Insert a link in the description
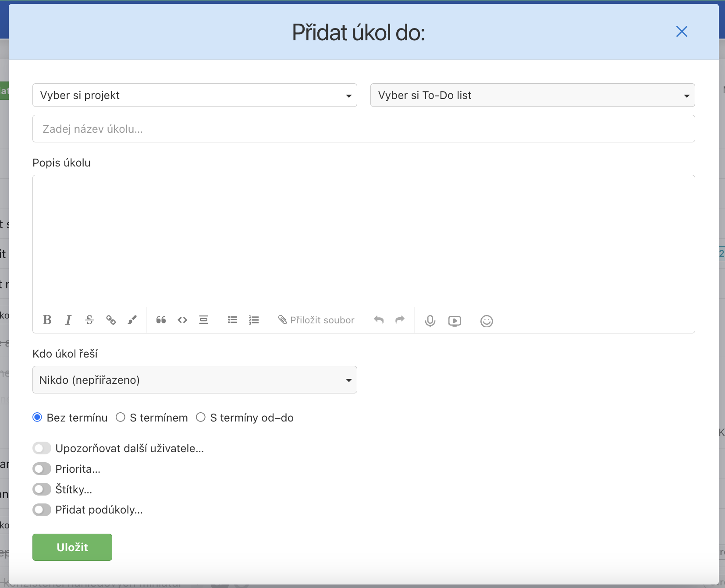The width and height of the screenshot is (725, 588). tap(111, 320)
